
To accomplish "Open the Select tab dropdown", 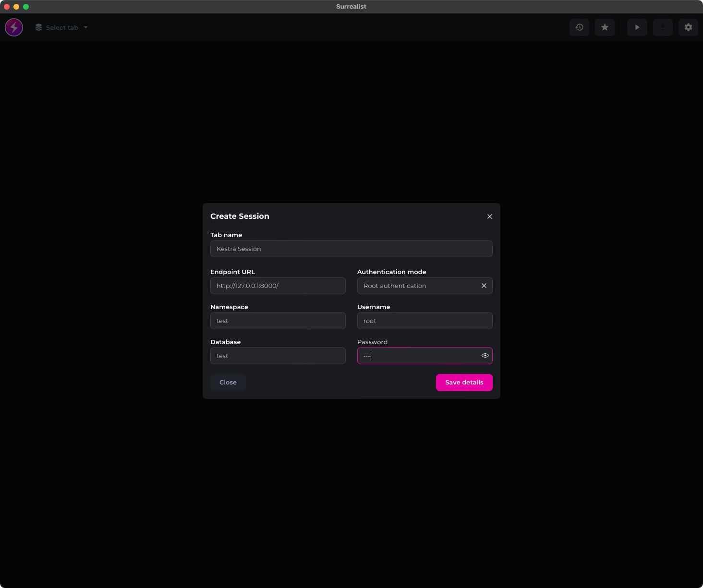I will pyautogui.click(x=61, y=27).
